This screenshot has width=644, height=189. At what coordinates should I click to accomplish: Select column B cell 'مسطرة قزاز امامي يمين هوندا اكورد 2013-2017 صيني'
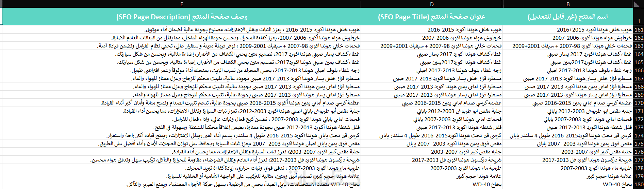(568, 87)
